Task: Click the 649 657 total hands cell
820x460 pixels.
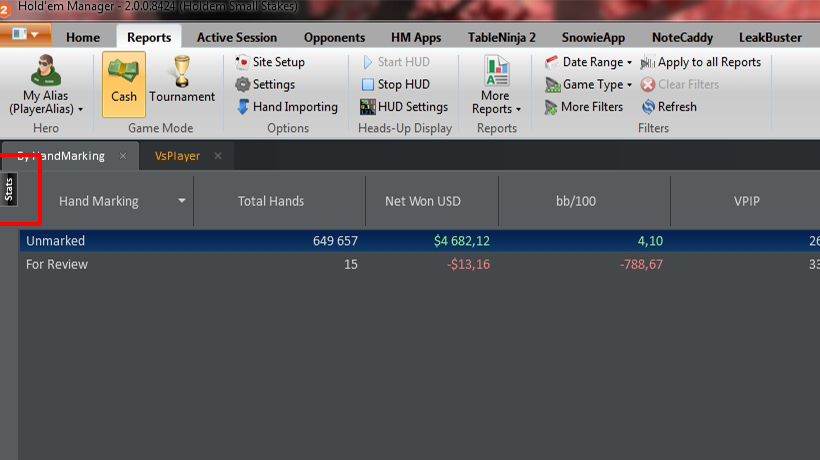Action: [x=335, y=241]
